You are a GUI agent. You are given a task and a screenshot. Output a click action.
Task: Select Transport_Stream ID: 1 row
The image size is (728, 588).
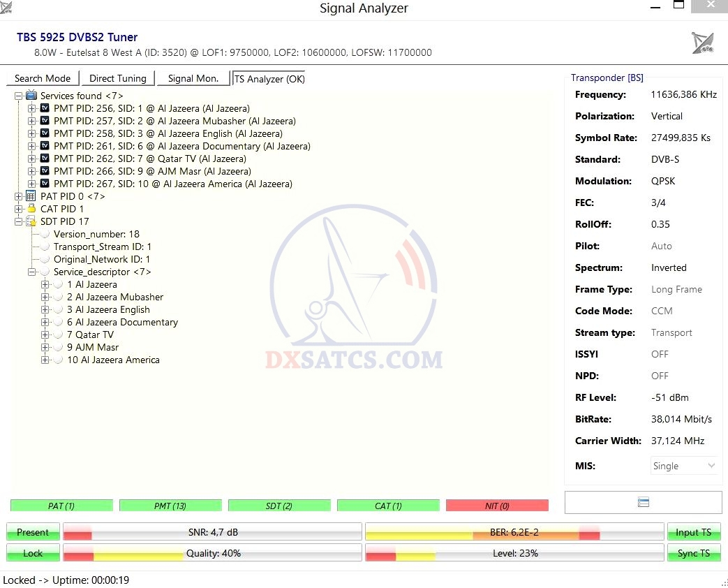102,247
